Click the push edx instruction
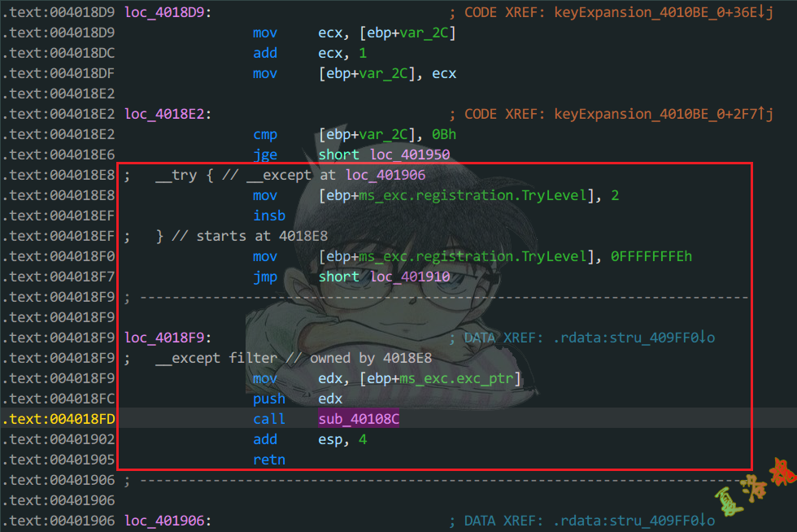This screenshot has width=797, height=532. pos(268,399)
